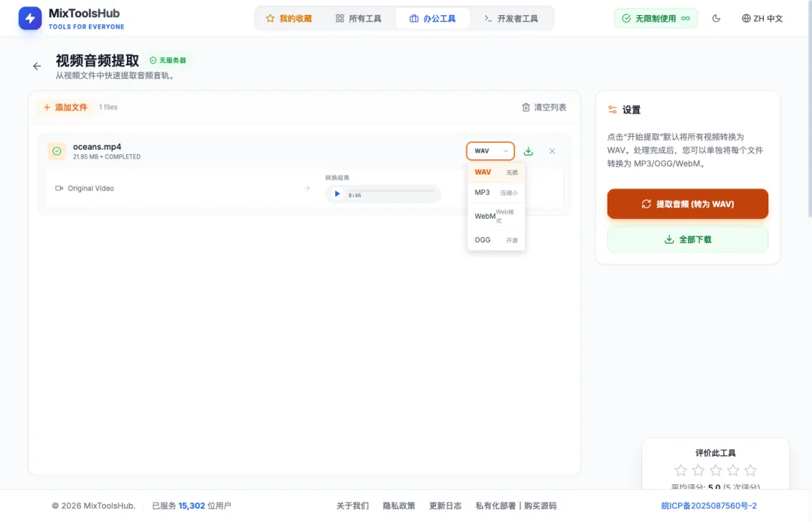Click the 15,302 user count text

(192, 506)
